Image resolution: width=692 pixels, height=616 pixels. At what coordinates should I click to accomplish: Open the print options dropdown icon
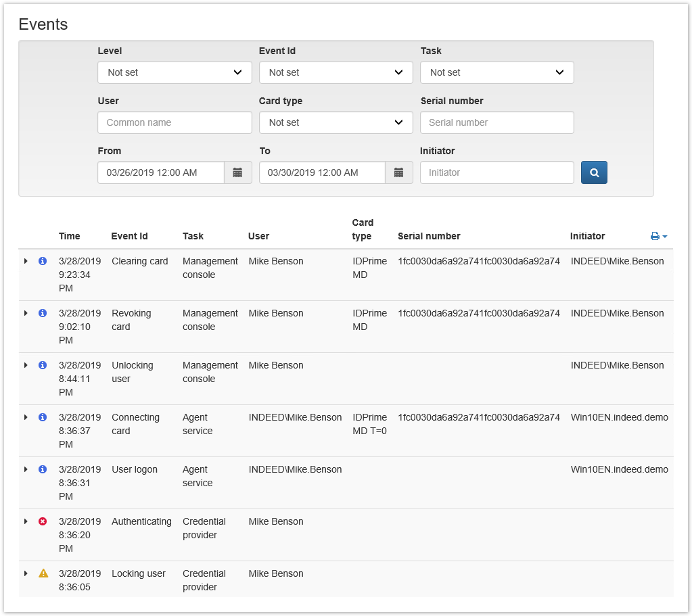pyautogui.click(x=658, y=237)
